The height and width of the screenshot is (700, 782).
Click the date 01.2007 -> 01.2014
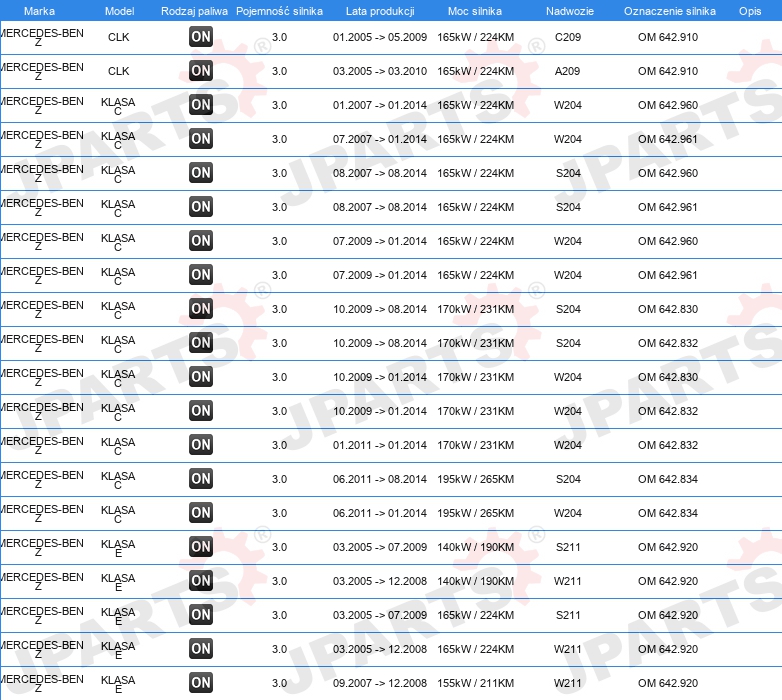pos(380,105)
